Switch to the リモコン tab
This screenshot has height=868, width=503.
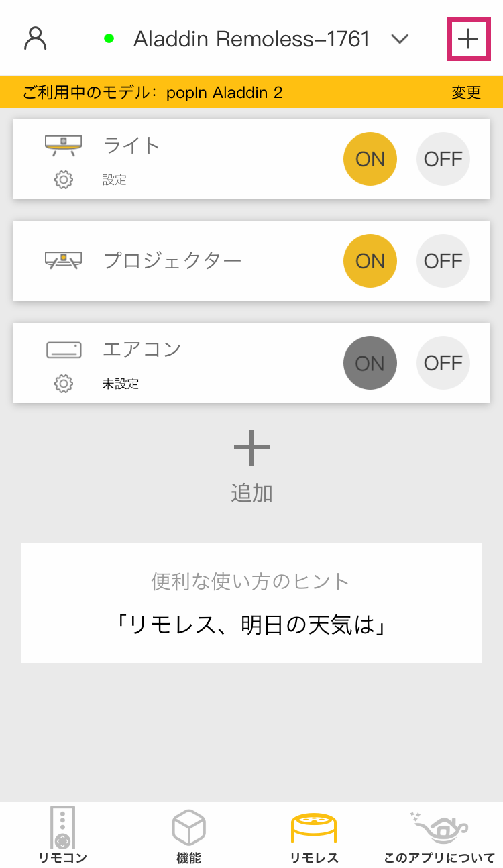pos(62,835)
